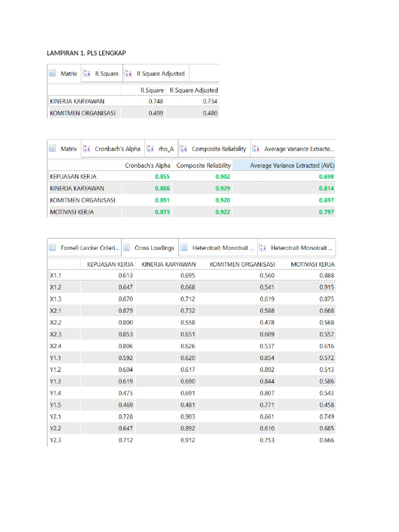Click the Composite Reliability tab icon

click(x=183, y=149)
